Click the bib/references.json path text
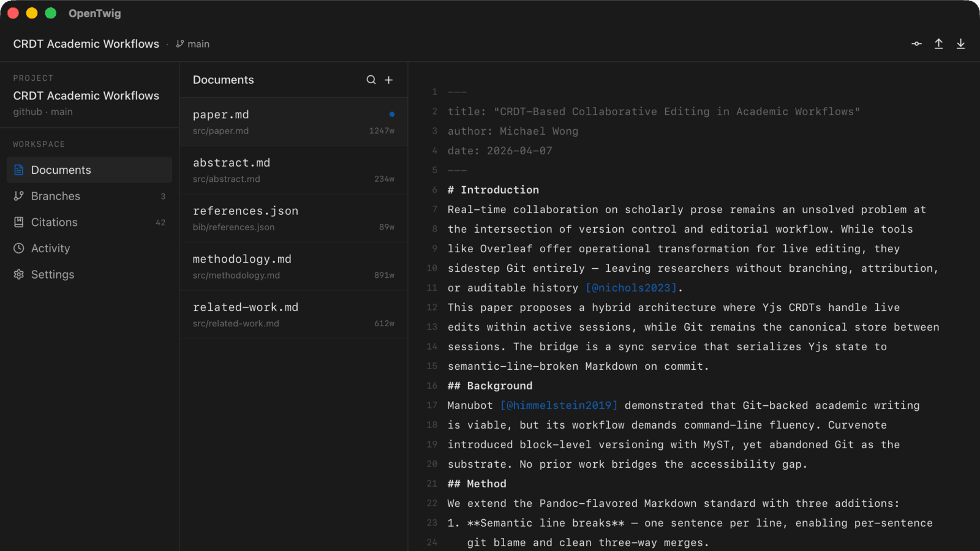This screenshot has width=980, height=551. pyautogui.click(x=233, y=227)
